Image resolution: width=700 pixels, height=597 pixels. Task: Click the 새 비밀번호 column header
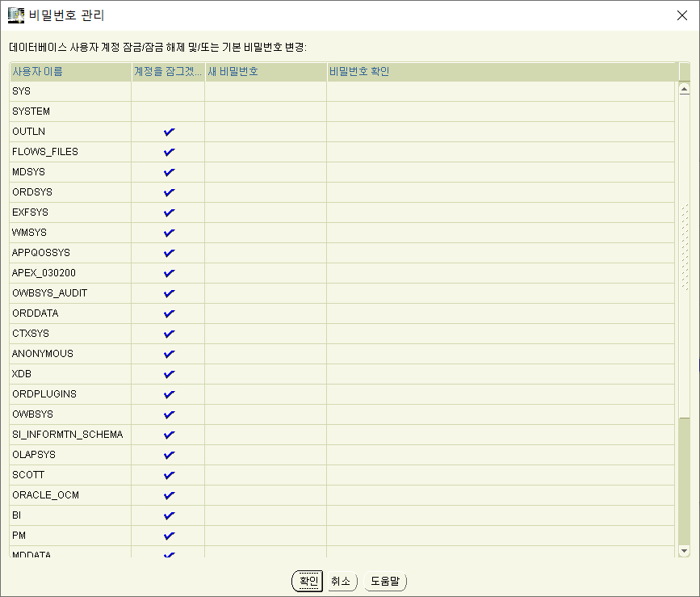266,71
